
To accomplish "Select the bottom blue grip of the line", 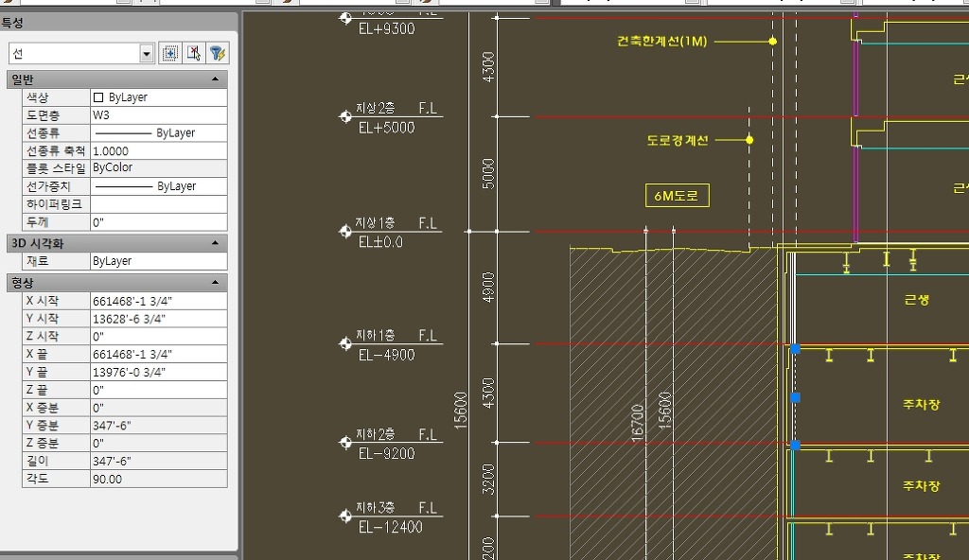I will coord(795,445).
